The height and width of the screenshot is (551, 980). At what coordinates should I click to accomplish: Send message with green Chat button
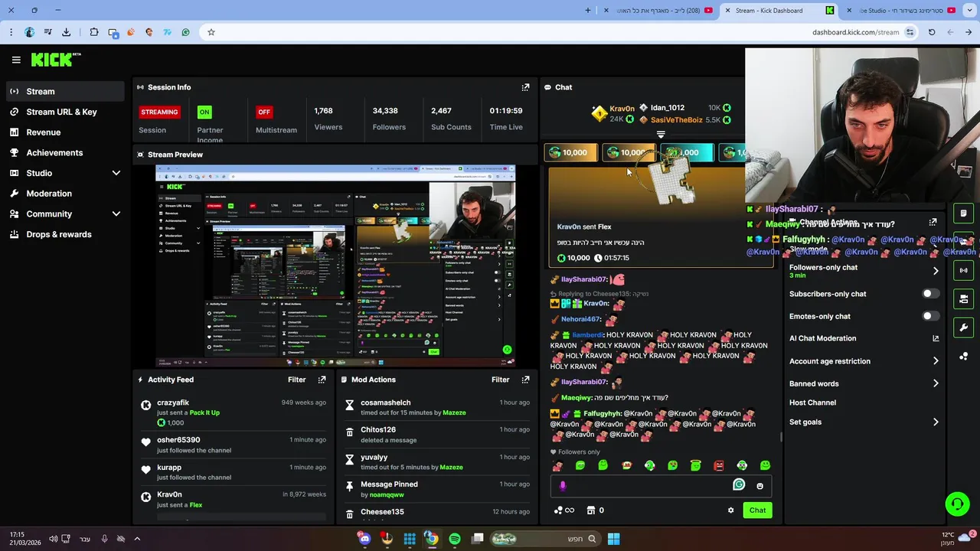(x=757, y=510)
